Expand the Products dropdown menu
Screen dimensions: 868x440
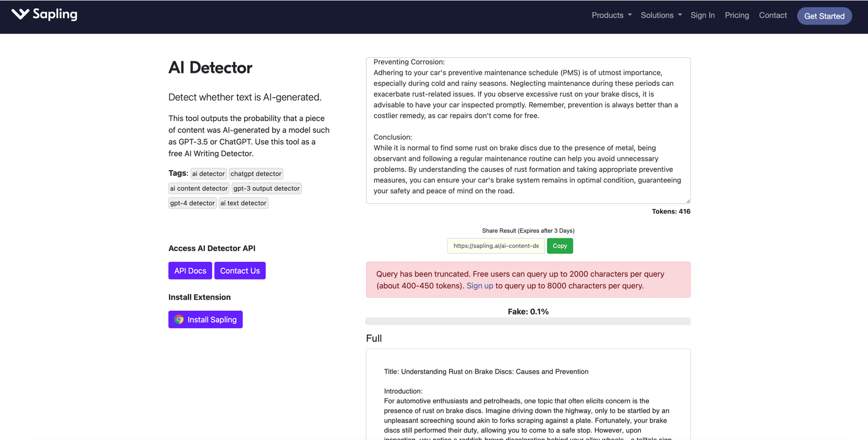coord(611,15)
